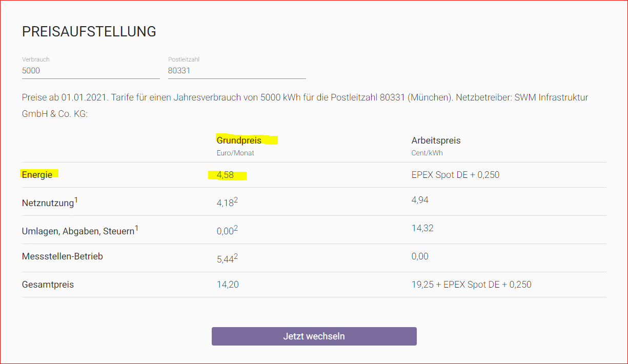
Task: Click the 19,25 + EPEX Spot total price
Action: pyautogui.click(x=471, y=285)
